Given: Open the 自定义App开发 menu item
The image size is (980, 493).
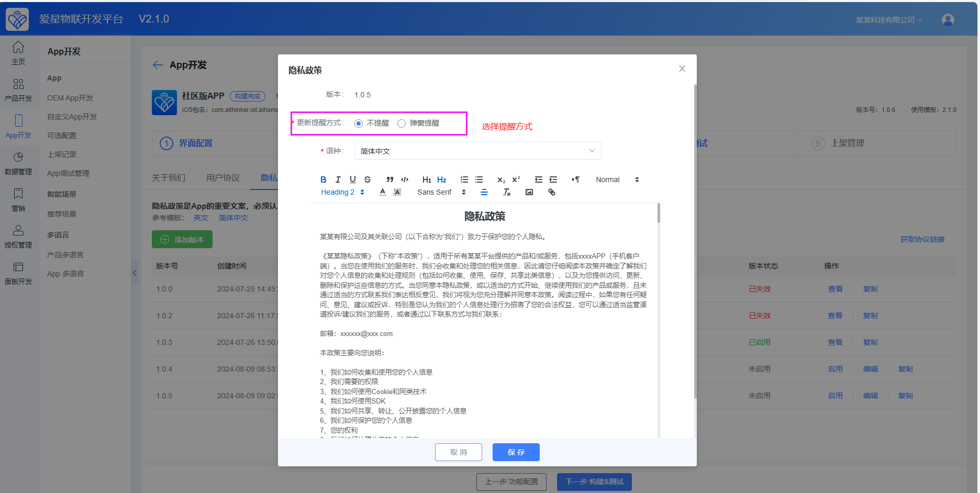Looking at the screenshot, I should tap(72, 117).
